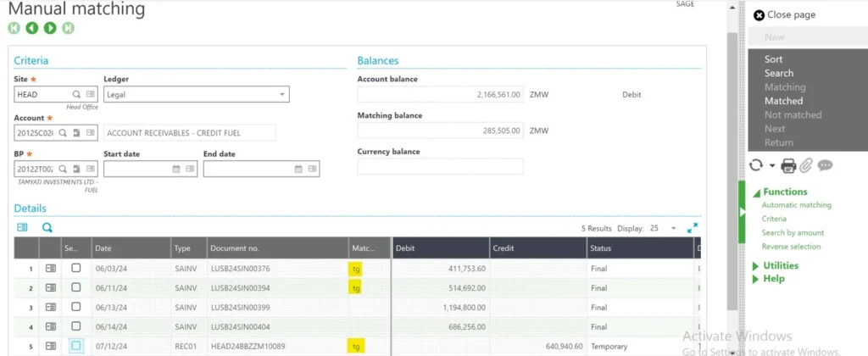
Task: Open the comment speech bubble icon
Action: tap(825, 165)
